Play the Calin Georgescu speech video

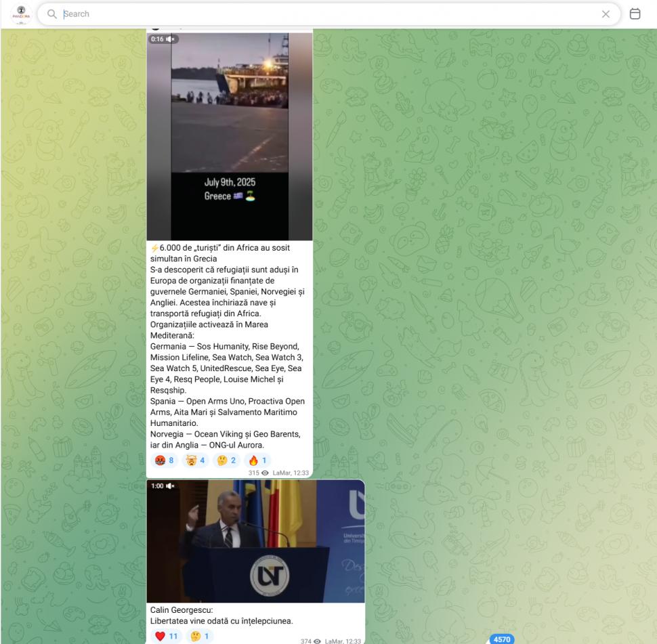coord(255,541)
